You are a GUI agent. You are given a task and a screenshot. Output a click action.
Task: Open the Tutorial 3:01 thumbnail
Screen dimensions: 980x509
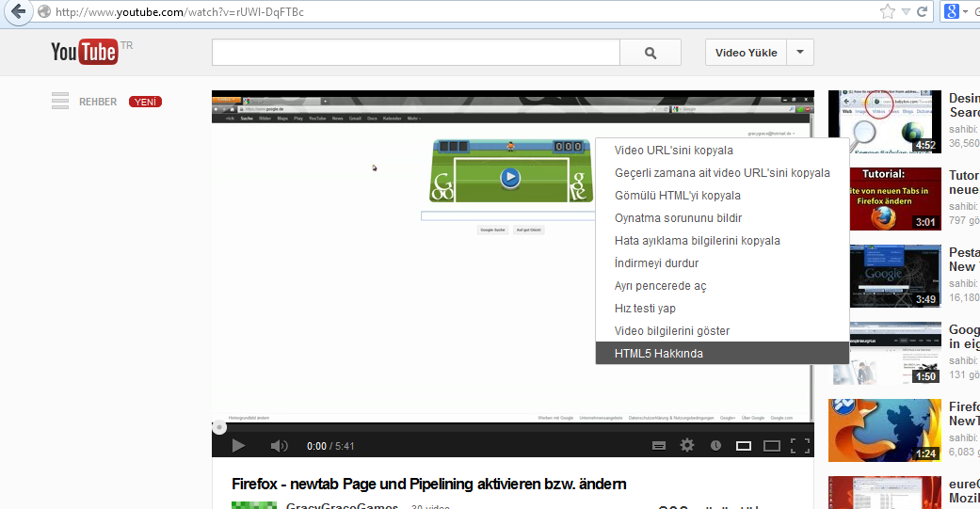(895, 199)
